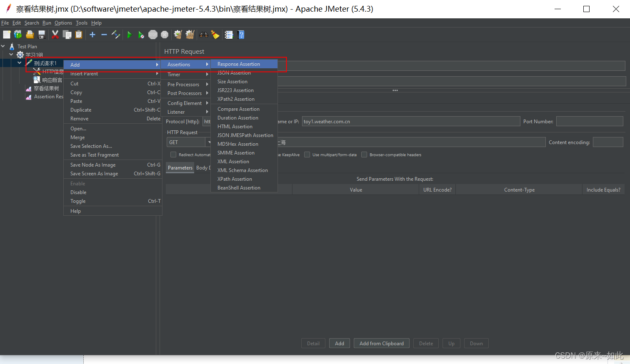Click the Paste clipboard toolbar icon
Image resolution: width=630 pixels, height=364 pixels.
pos(79,35)
